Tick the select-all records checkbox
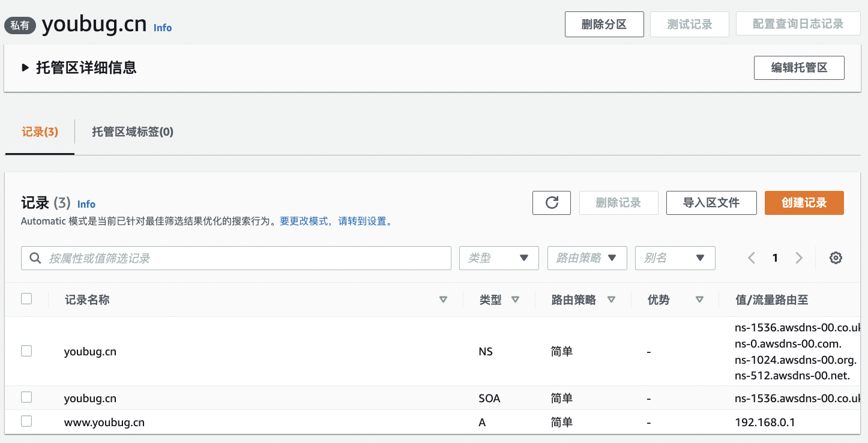This screenshot has height=443, width=868. coord(26,299)
